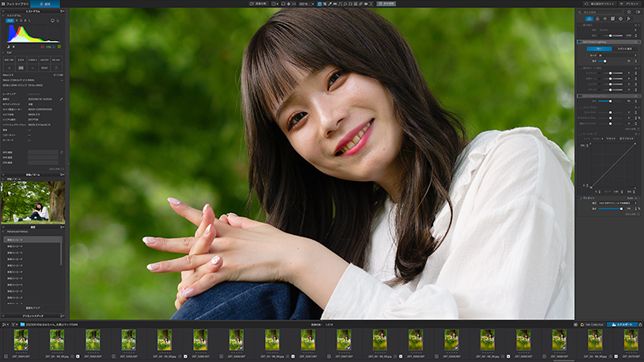Select RGB channel in histogram
Viewport: 644px width, 362px height.
10,21
